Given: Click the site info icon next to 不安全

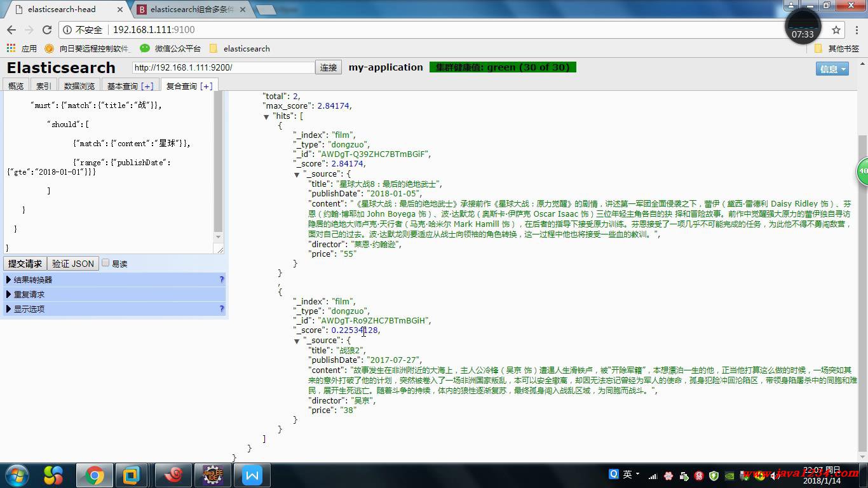Looking at the screenshot, I should (x=67, y=30).
